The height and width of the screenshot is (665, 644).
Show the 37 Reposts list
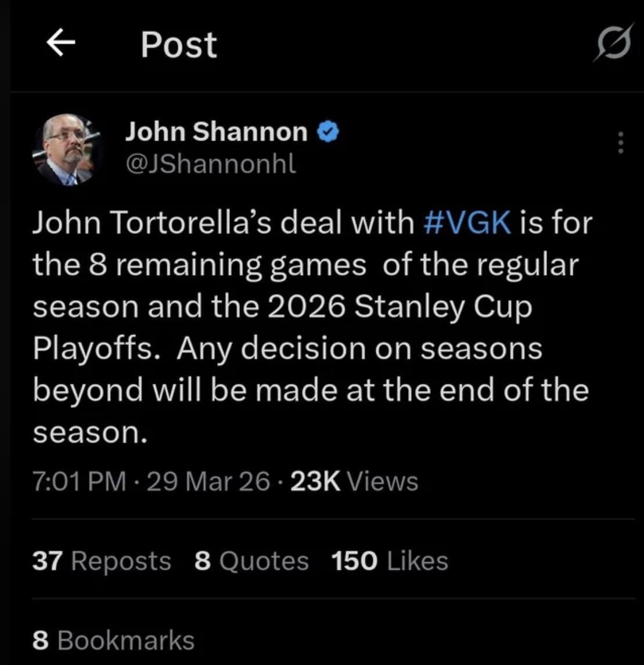tap(102, 561)
